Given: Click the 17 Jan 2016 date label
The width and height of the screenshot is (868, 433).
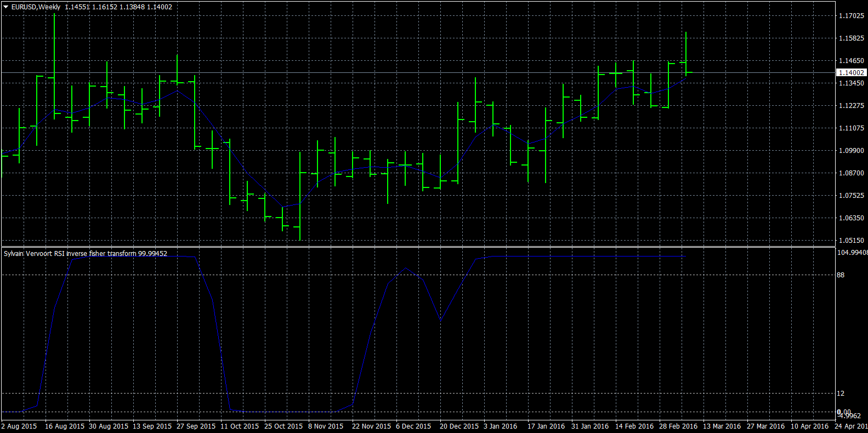Looking at the screenshot, I should (x=546, y=426).
